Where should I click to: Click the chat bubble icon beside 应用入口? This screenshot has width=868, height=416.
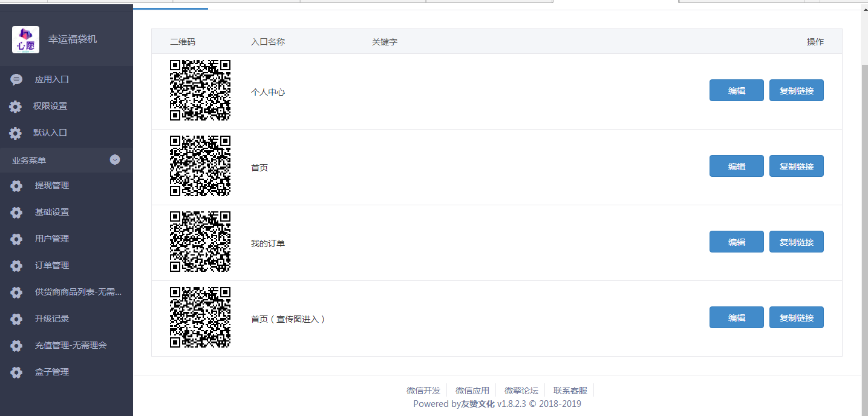point(16,79)
